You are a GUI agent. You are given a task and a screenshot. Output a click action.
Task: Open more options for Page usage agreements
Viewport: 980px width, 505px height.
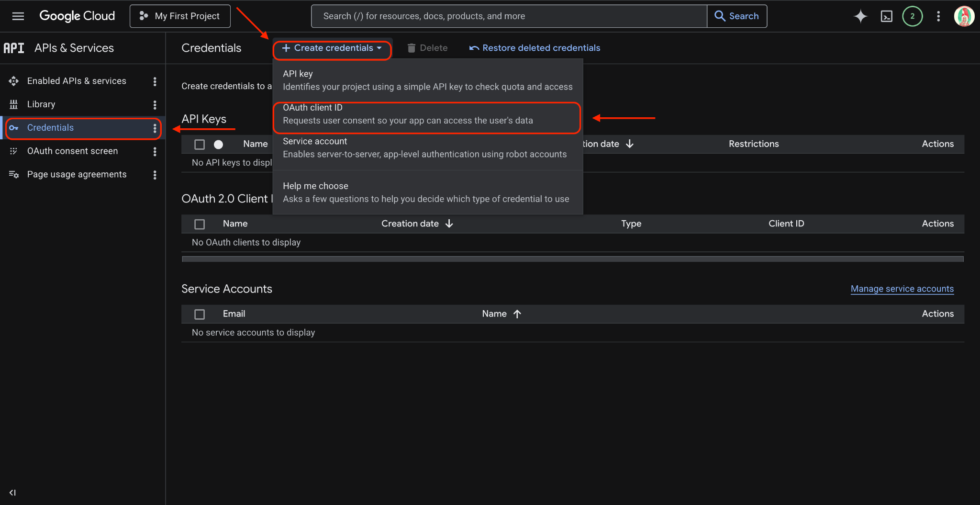[x=155, y=175]
